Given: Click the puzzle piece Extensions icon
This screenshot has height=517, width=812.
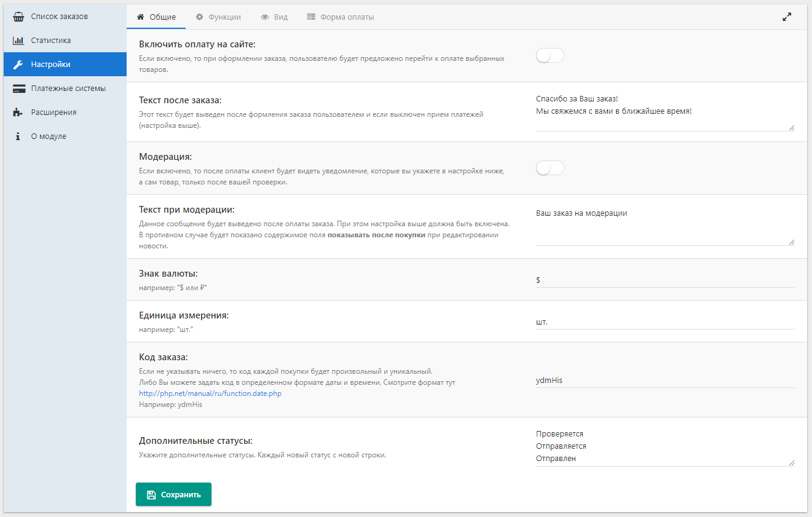Looking at the screenshot, I should click(18, 112).
